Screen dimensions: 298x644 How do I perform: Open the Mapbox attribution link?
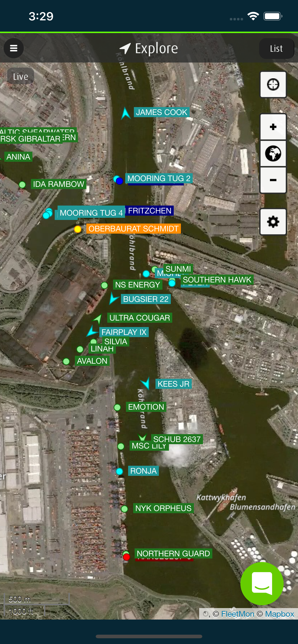(x=280, y=614)
